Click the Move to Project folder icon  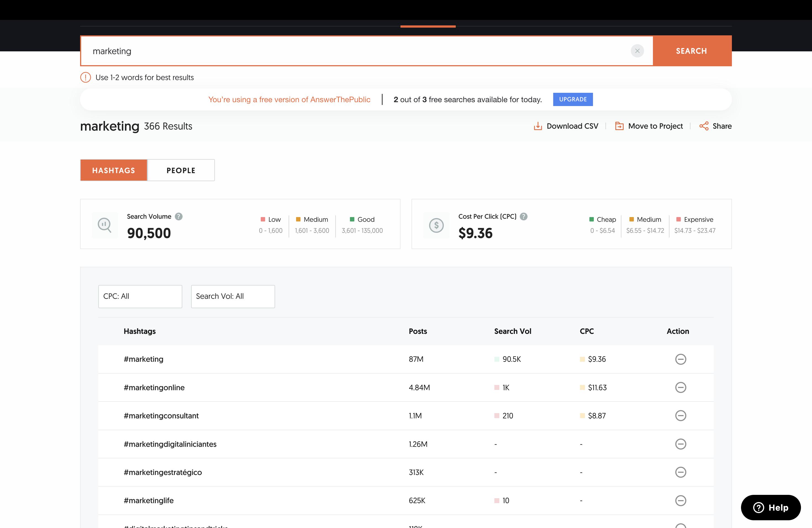pos(619,126)
